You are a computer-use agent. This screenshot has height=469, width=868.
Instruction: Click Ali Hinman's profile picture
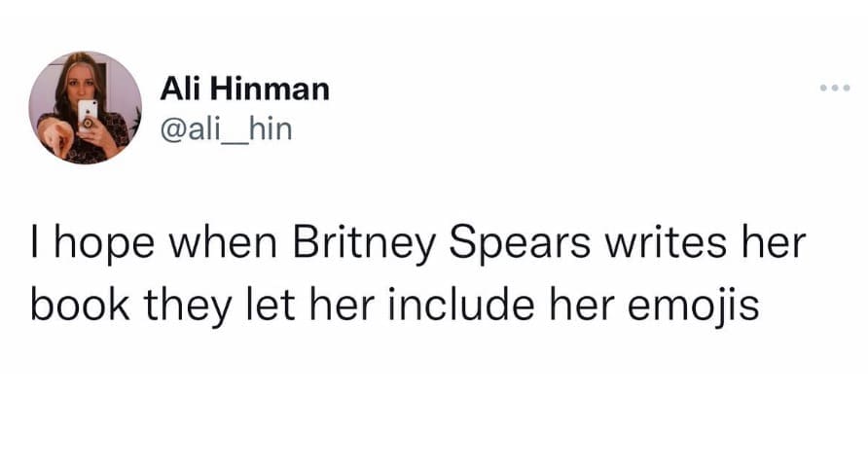tap(86, 107)
